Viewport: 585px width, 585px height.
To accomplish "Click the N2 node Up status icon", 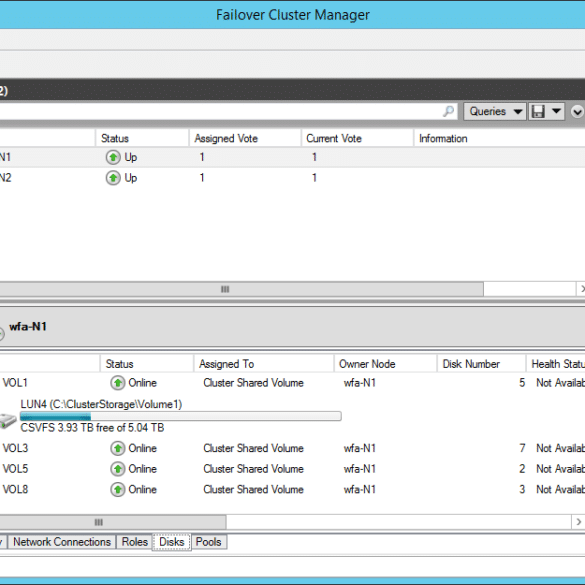I will point(113,178).
